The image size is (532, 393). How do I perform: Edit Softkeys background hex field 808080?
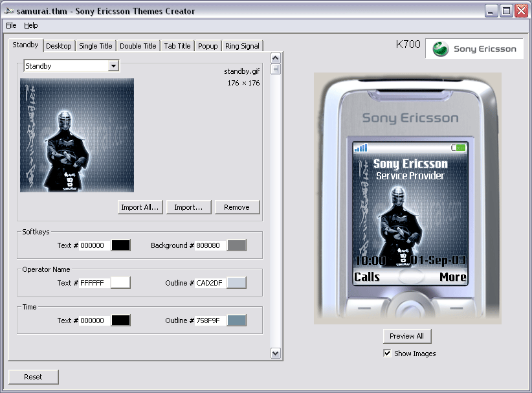(x=210, y=245)
